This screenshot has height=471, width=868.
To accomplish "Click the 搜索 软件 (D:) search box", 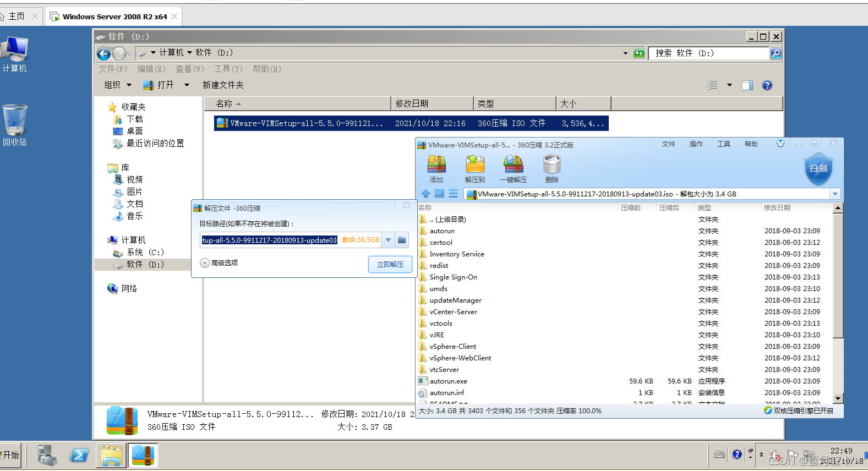I will pyautogui.click(x=709, y=53).
